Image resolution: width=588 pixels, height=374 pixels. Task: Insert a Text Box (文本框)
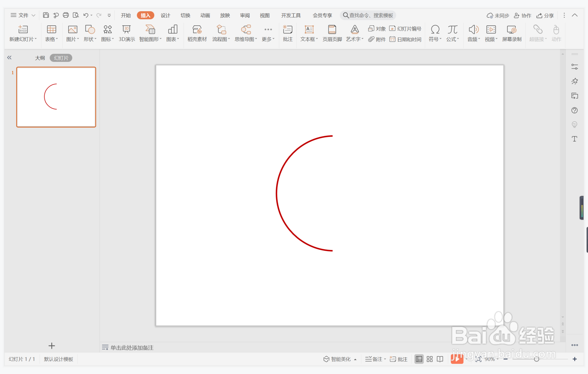(309, 33)
